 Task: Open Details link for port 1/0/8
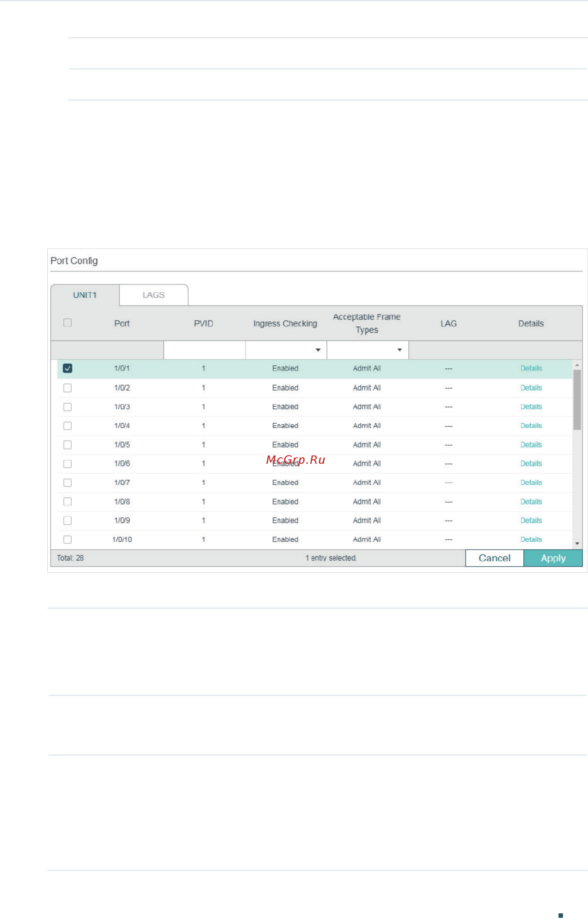coord(531,502)
